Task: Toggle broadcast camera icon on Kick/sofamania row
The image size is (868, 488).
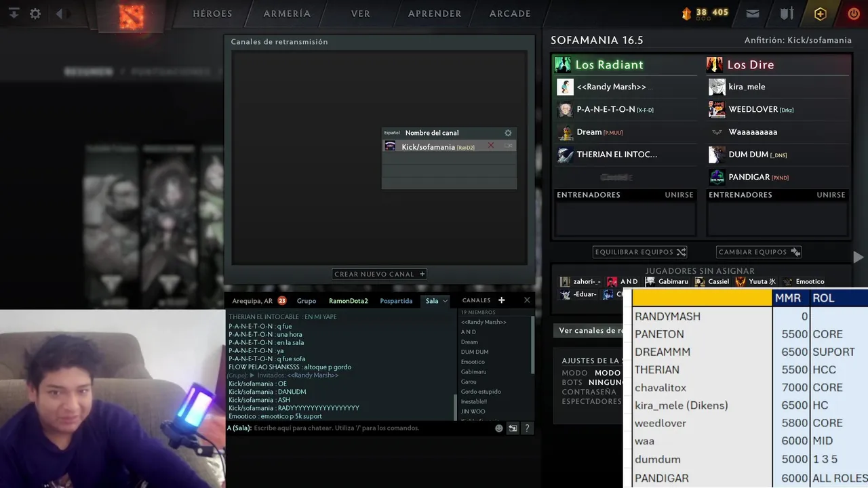Action: pyautogui.click(x=508, y=146)
